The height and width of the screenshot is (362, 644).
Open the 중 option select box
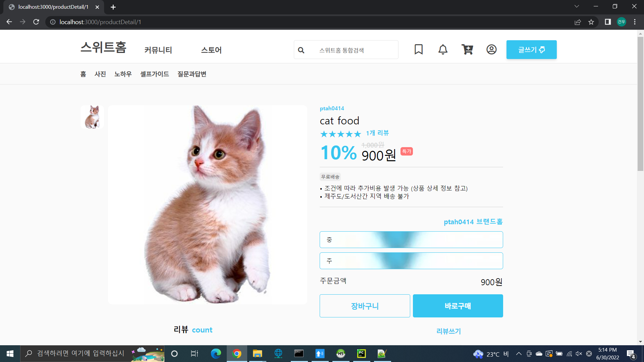click(x=411, y=239)
